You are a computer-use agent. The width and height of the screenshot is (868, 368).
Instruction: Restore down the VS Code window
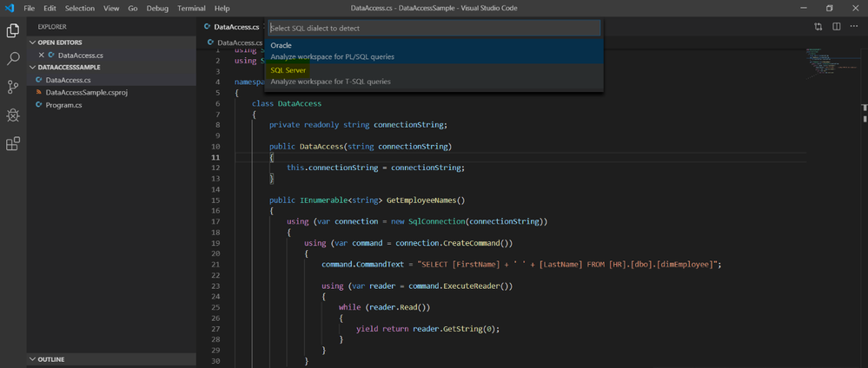click(x=829, y=9)
